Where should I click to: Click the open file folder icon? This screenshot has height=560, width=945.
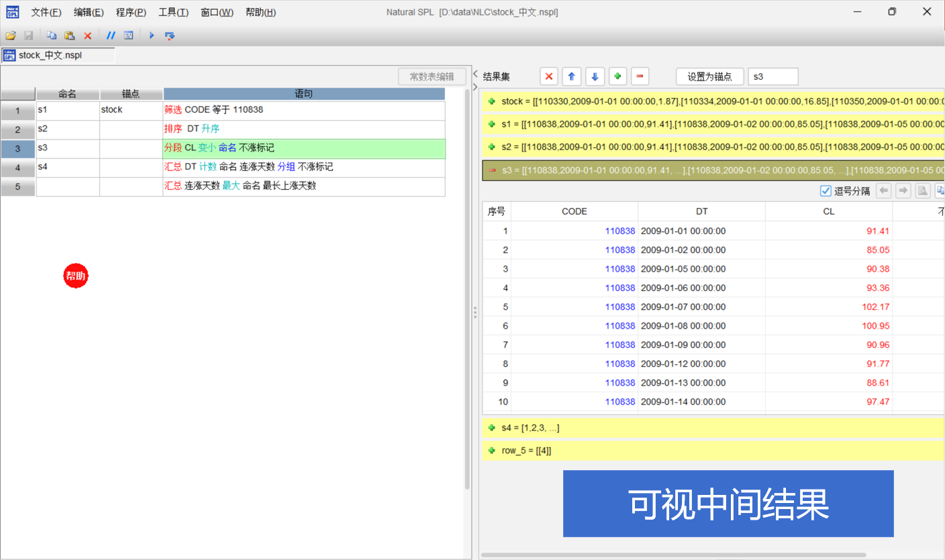[10, 36]
